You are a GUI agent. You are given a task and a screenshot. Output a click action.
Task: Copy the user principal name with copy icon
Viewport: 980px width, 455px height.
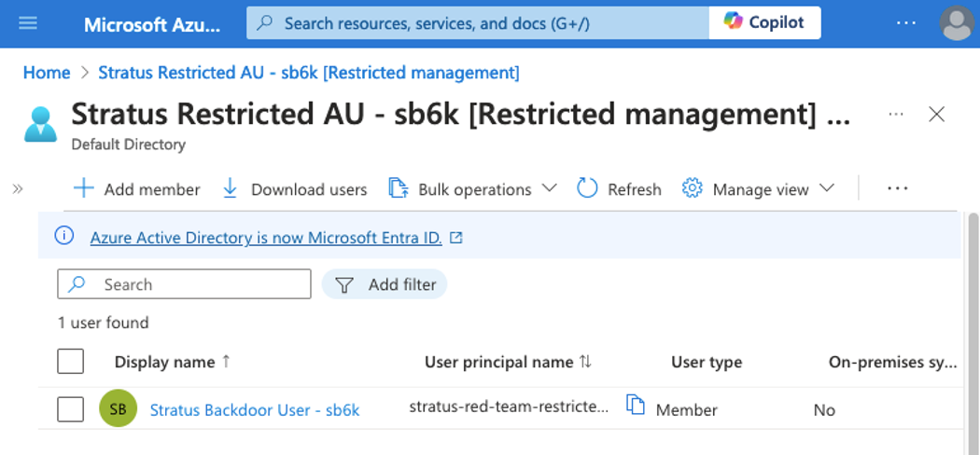[x=635, y=405]
